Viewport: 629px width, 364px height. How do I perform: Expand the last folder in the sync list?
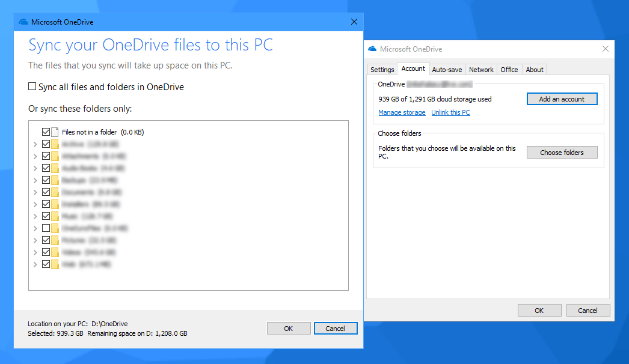point(35,264)
